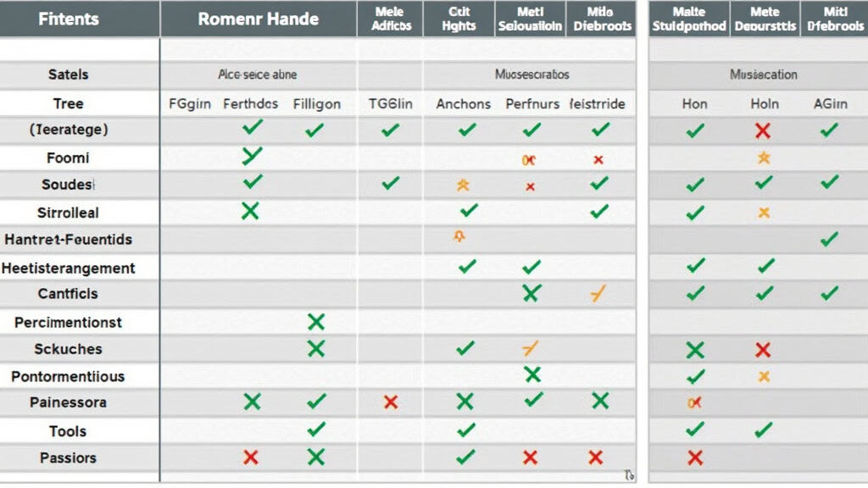Click the green X in the Sirrolleal row

click(250, 211)
